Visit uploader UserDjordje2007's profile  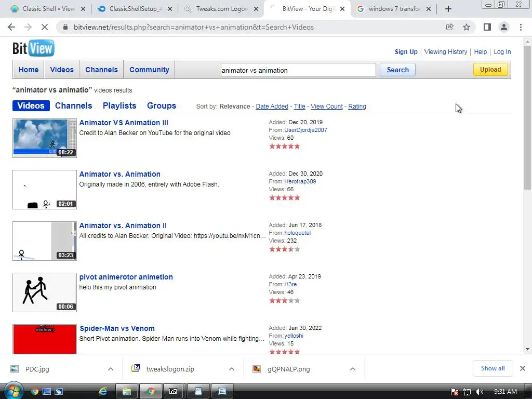tap(305, 130)
